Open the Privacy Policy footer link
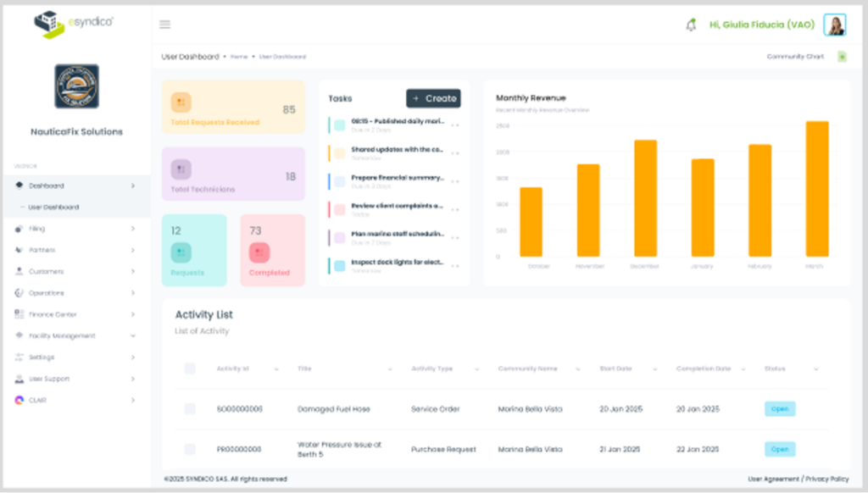The width and height of the screenshot is (868, 493). click(x=827, y=479)
